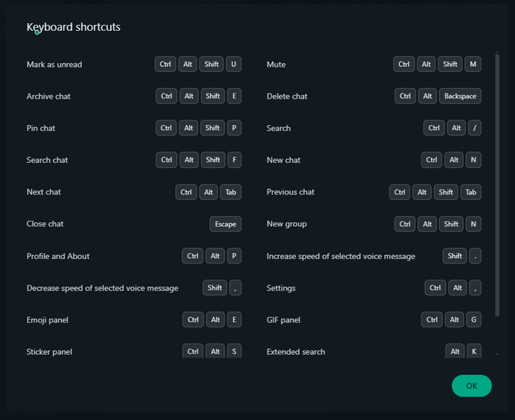This screenshot has height=420, width=515.
Task: Click the Profile and About shortcut label
Action: pos(58,256)
